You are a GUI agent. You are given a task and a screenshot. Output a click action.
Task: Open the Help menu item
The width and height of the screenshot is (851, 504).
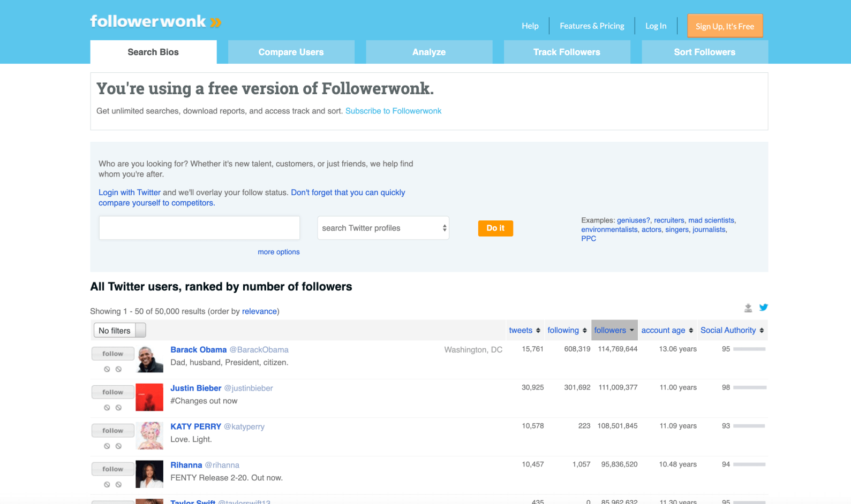coord(530,26)
